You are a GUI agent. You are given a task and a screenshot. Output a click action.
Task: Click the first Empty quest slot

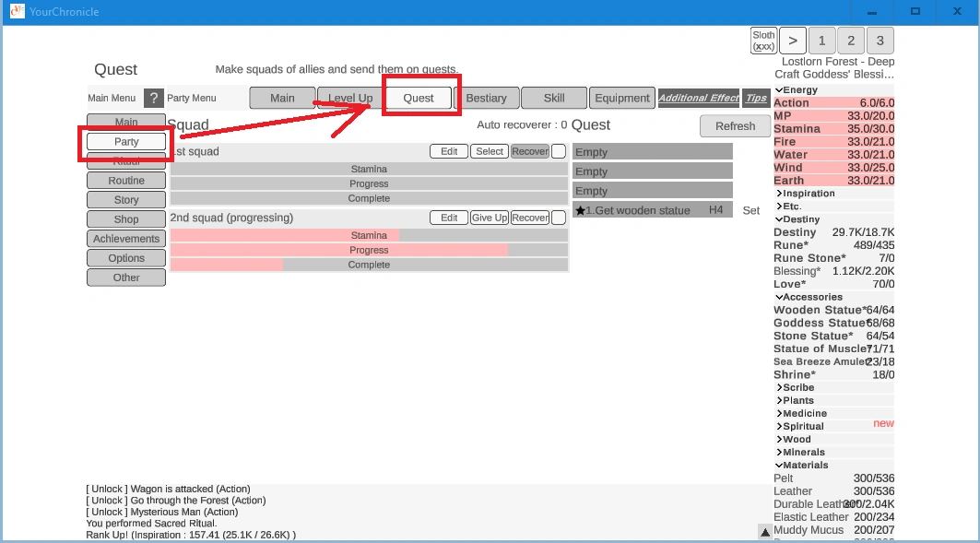(x=653, y=152)
